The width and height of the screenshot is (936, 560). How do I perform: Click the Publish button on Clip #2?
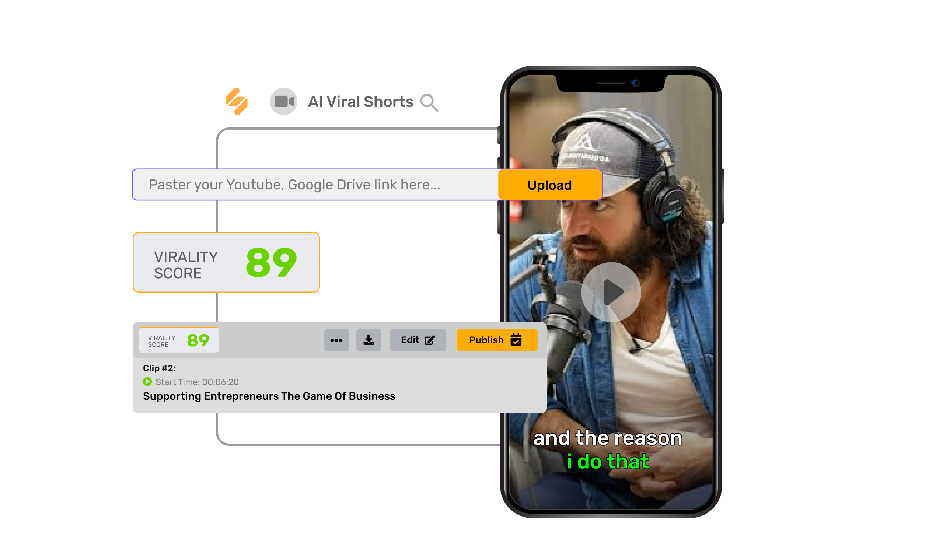[x=497, y=341]
